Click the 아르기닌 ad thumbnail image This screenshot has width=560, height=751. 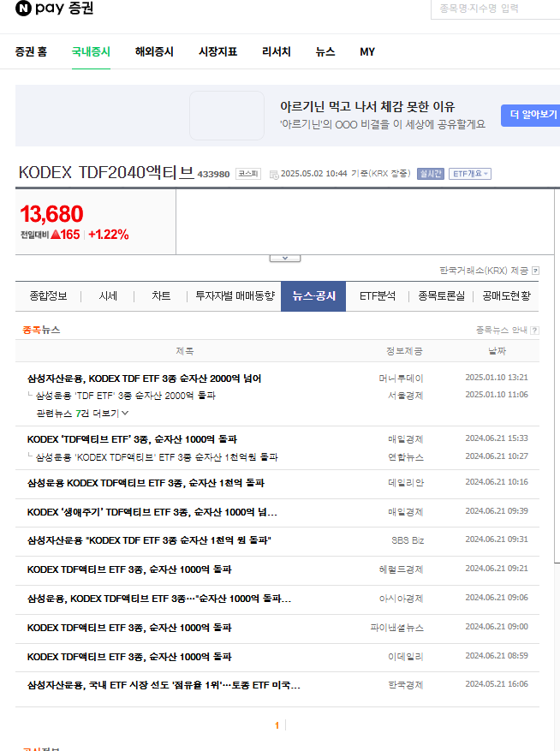[227, 116]
